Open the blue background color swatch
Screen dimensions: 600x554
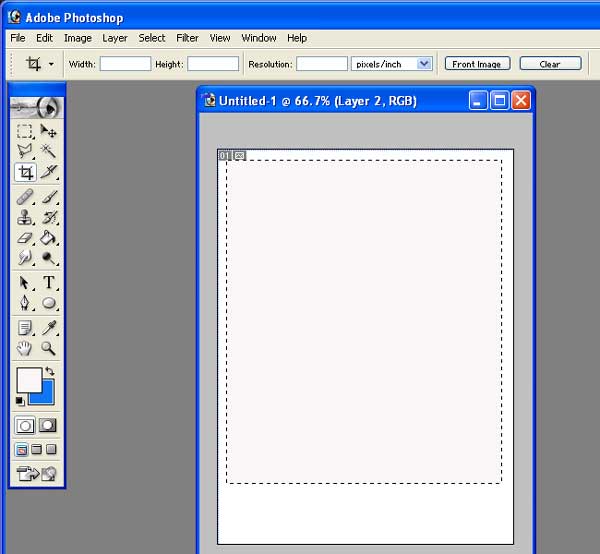tap(47, 396)
